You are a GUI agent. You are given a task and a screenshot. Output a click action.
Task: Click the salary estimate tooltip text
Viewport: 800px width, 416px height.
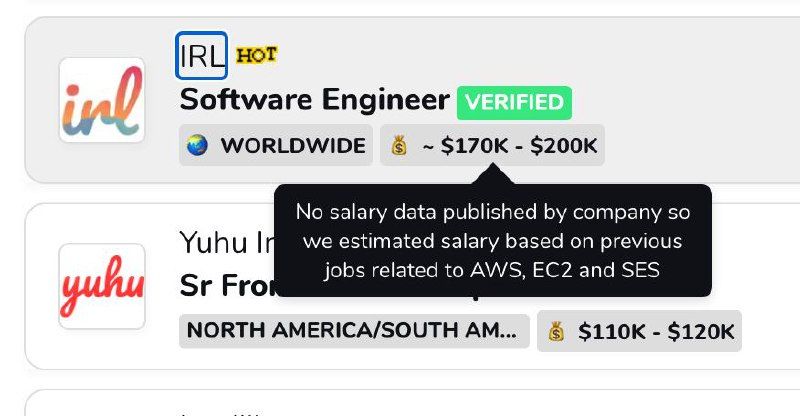492,241
